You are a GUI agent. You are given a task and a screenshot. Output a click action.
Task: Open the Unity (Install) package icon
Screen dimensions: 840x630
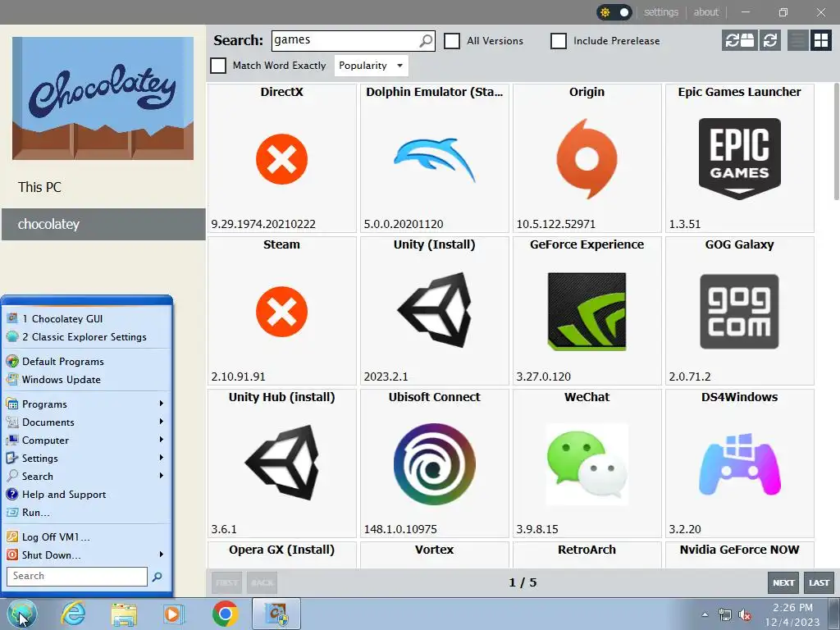point(435,310)
